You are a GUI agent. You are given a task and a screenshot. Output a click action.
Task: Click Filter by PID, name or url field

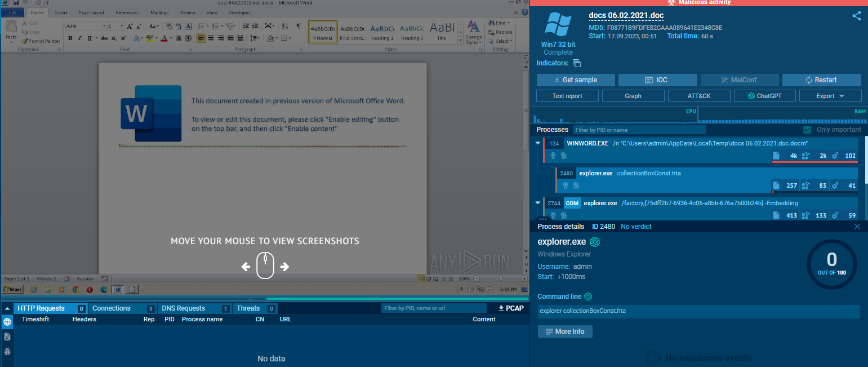coord(434,308)
